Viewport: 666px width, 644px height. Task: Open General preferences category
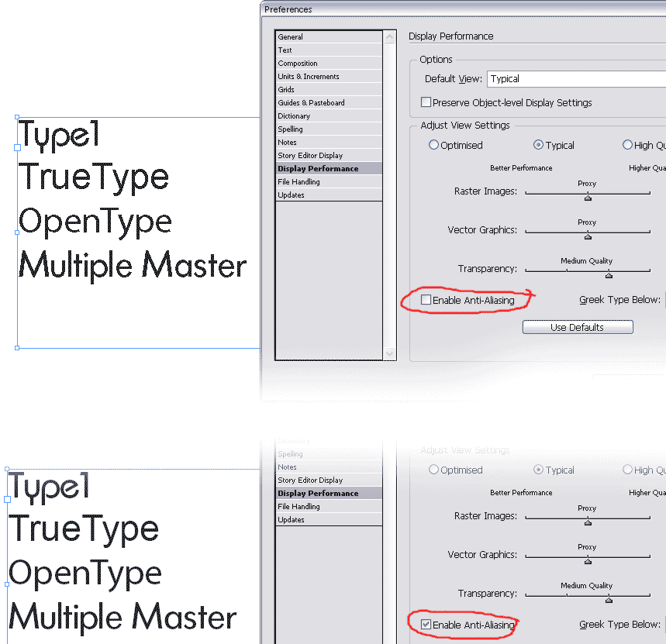click(x=330, y=37)
